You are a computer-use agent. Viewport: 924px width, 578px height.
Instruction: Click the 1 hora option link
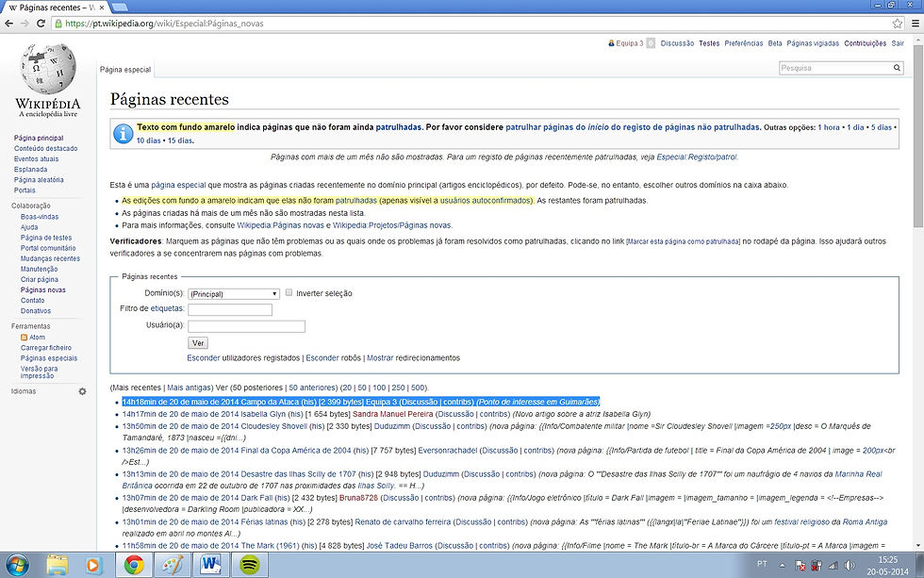coord(829,127)
